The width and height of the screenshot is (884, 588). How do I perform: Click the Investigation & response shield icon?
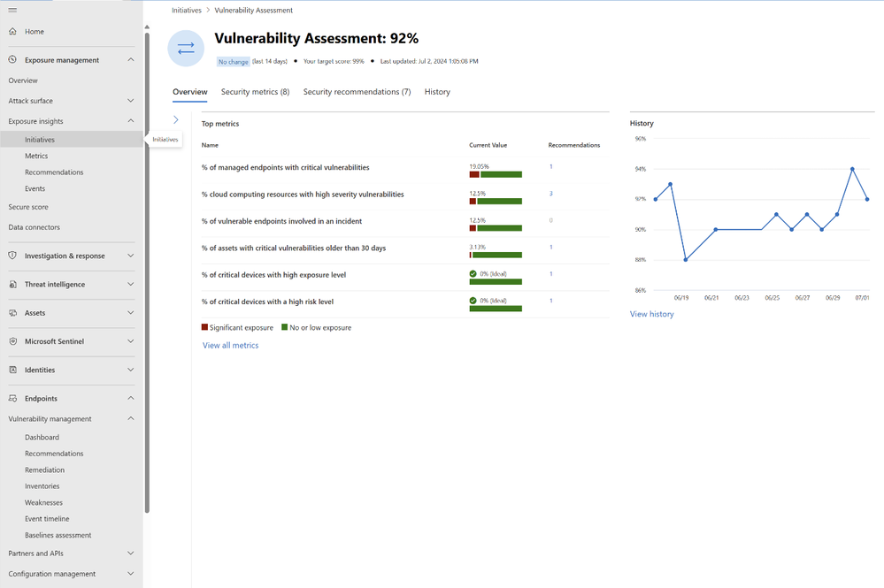click(x=12, y=256)
